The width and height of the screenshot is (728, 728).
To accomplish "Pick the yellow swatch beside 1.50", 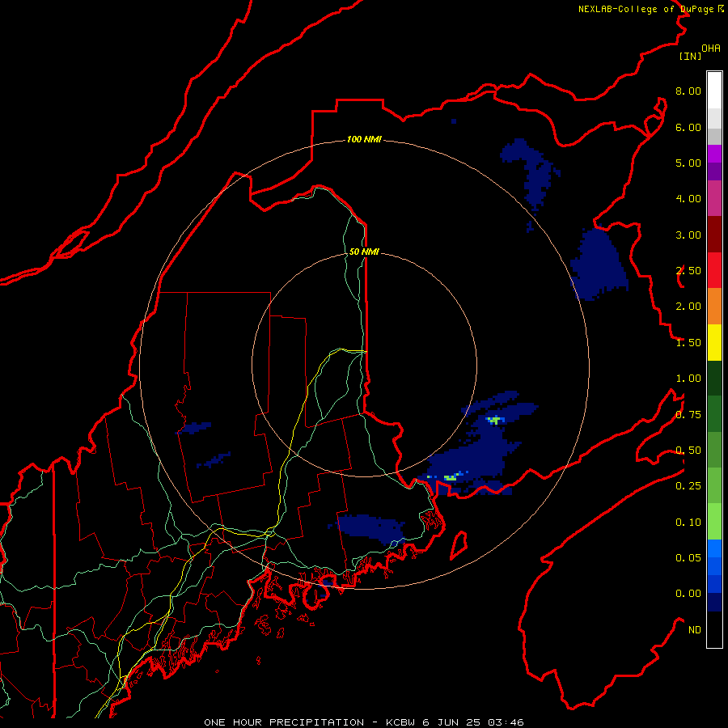I will coord(714,342).
